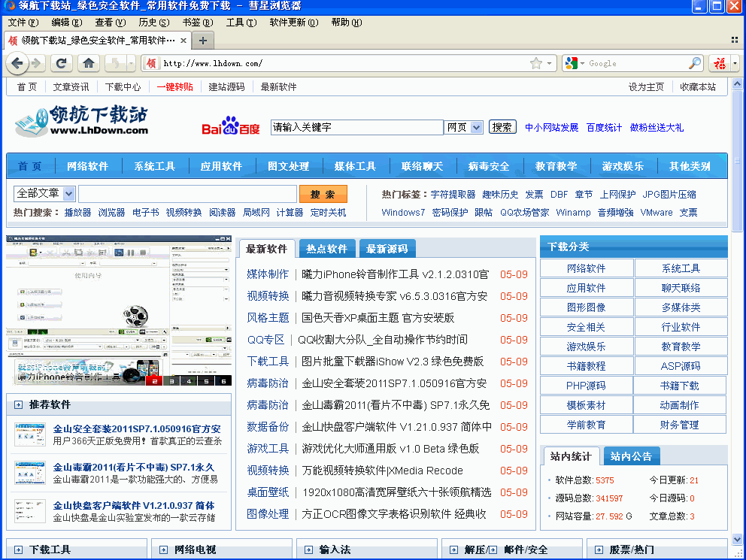Screen dimensions: 746x560
Task: Click the red 福 toolbar icon
Action: 720,62
